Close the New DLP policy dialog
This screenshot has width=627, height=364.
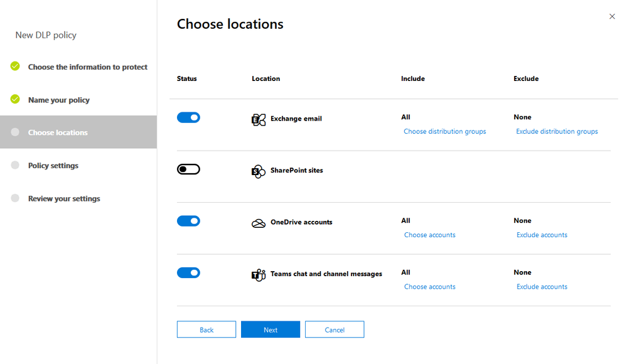[612, 16]
